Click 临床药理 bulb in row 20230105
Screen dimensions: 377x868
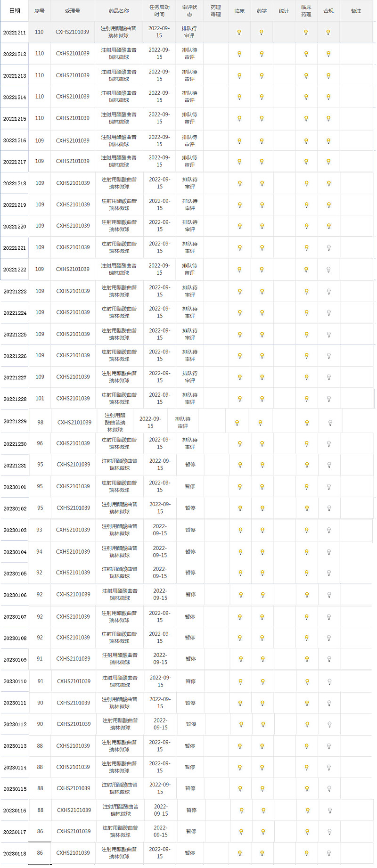click(x=307, y=573)
